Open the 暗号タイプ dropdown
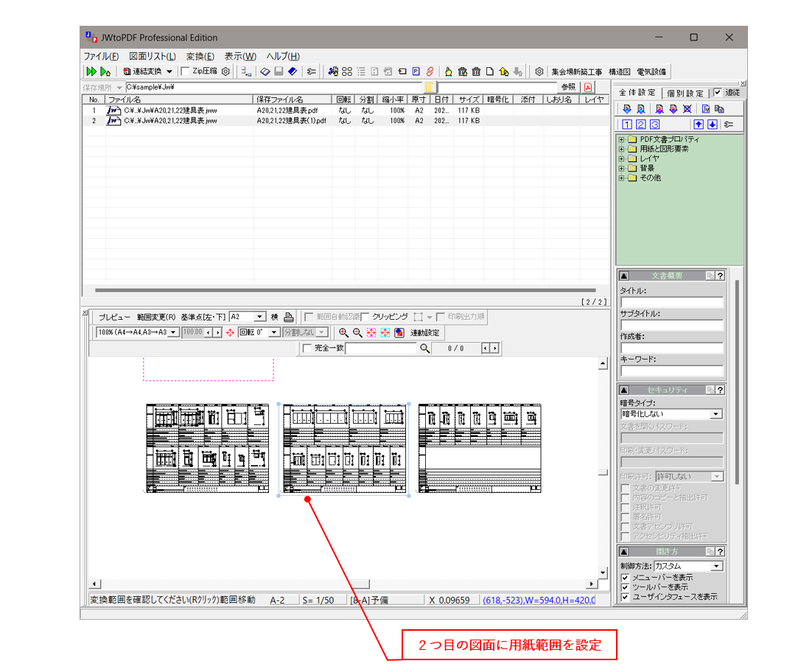The image size is (787, 672). [716, 414]
